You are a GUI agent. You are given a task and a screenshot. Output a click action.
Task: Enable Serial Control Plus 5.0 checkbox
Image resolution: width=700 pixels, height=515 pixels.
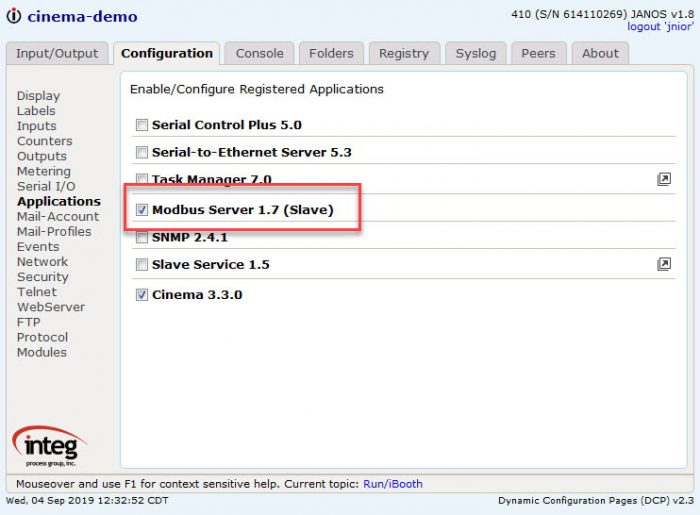pyautogui.click(x=142, y=125)
